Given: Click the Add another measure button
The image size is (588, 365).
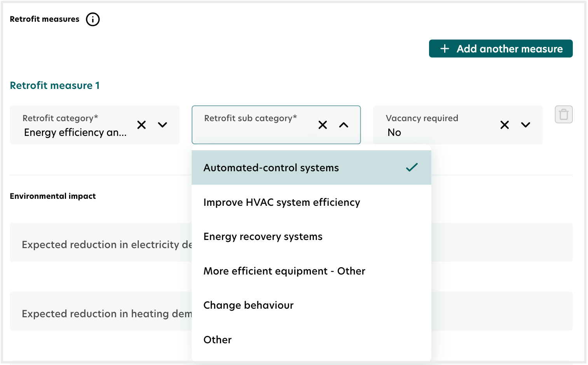Looking at the screenshot, I should (501, 49).
